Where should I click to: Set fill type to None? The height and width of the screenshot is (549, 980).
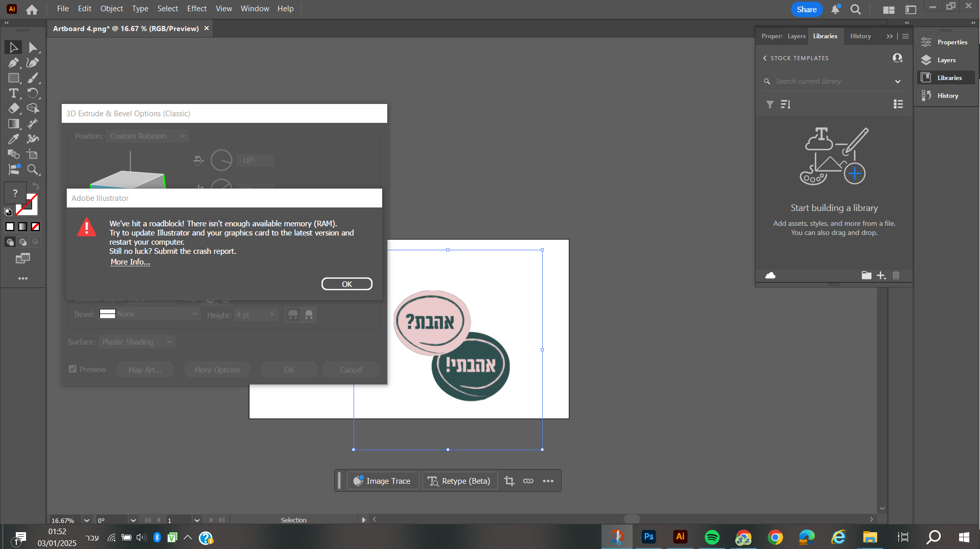35,226
